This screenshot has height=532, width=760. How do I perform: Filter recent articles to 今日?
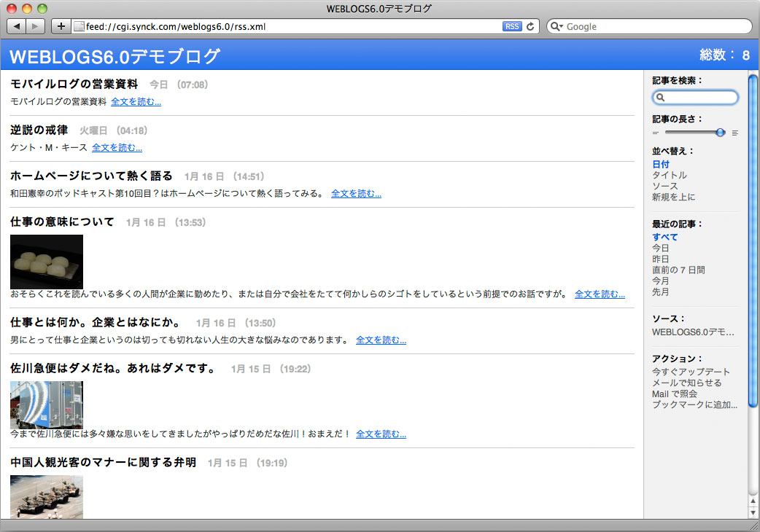661,248
